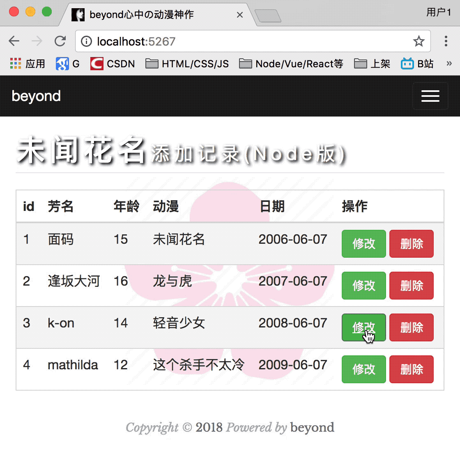460x476 pixels.
Task: Click the page heading 未闻花名
Action: pyautogui.click(x=81, y=151)
